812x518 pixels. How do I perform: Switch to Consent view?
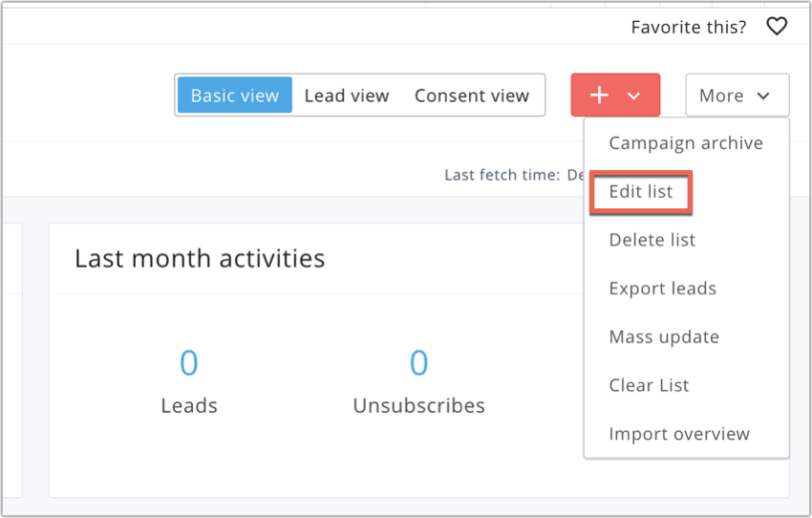click(472, 96)
